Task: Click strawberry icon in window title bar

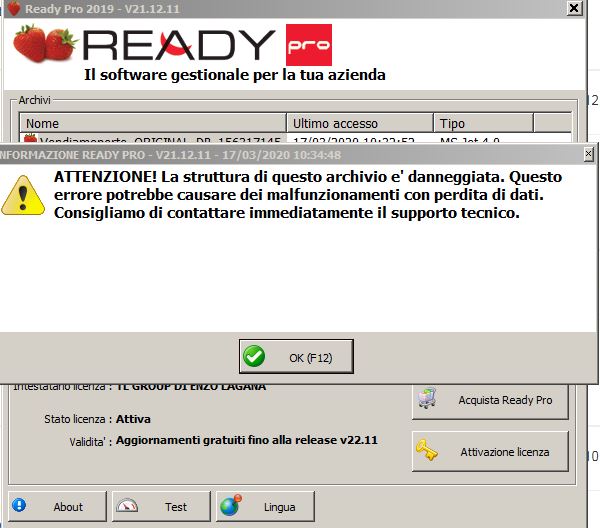Action: pos(14,8)
